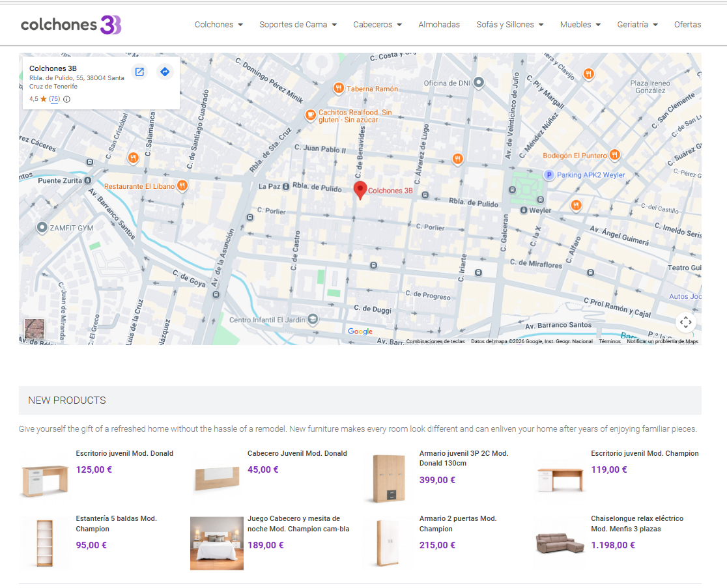
Task: Open map camera controls compass icon
Action: point(685,322)
